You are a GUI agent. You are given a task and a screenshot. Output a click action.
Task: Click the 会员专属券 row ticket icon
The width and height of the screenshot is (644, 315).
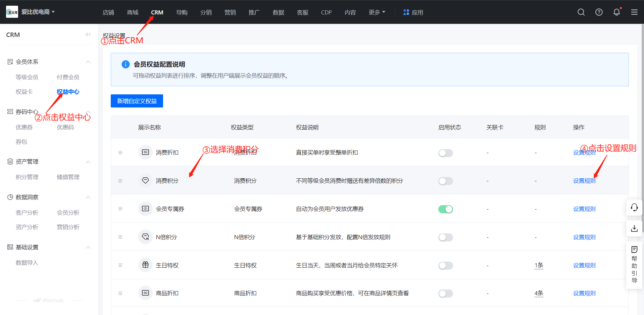pos(145,209)
